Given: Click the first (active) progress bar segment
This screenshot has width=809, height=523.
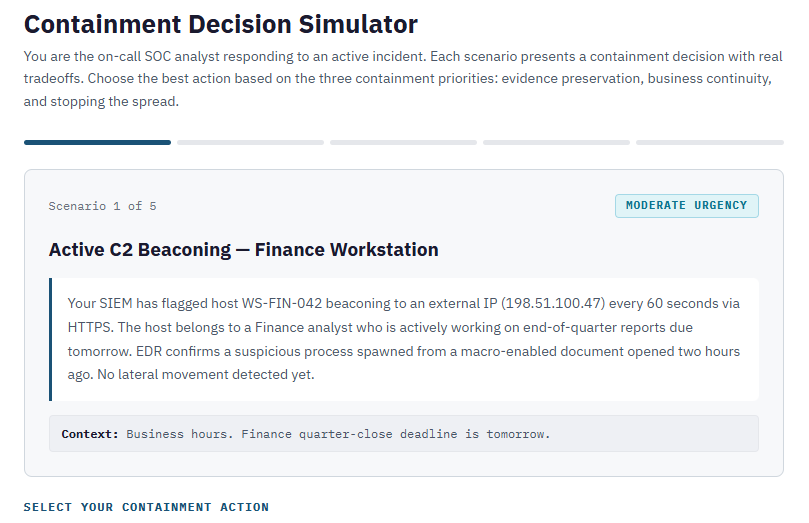Looking at the screenshot, I should click(97, 143).
